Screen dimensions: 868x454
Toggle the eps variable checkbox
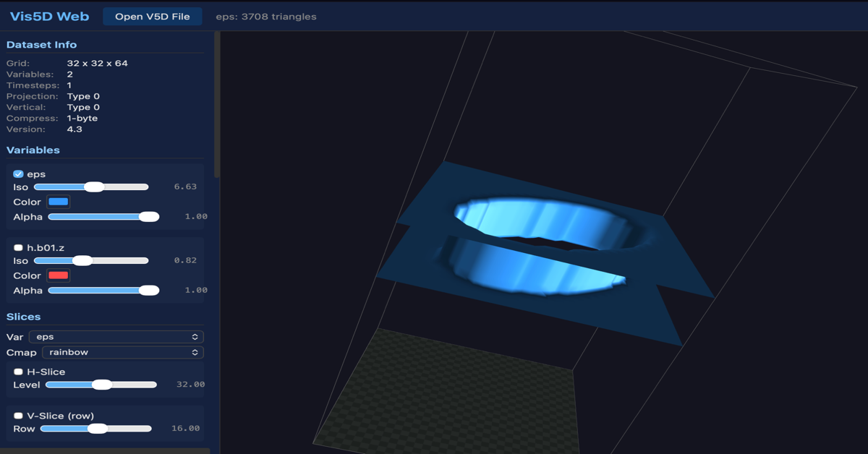[x=18, y=174]
